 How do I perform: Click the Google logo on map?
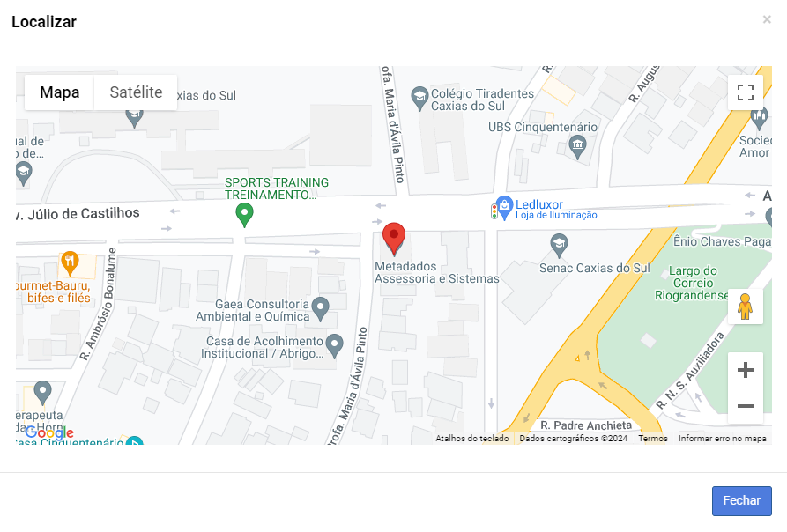coord(49,432)
